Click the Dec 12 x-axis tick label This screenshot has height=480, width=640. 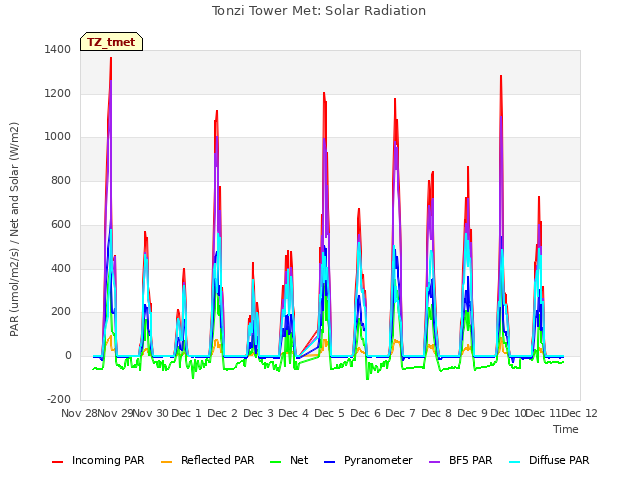tap(579, 413)
